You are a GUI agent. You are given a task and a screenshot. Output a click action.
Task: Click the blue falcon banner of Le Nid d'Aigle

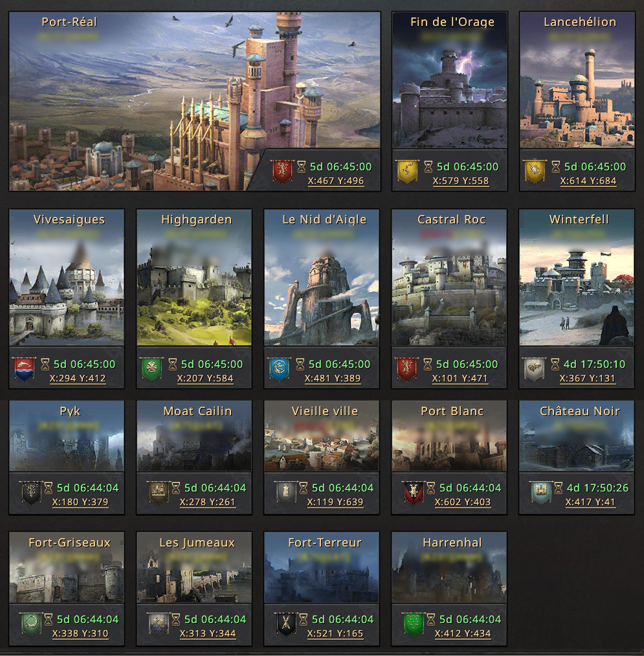[280, 369]
